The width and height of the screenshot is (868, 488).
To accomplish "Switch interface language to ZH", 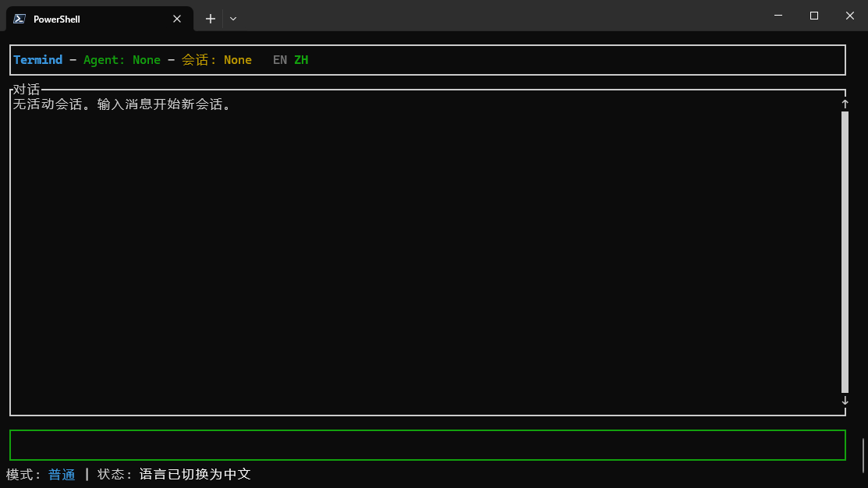I will point(301,60).
